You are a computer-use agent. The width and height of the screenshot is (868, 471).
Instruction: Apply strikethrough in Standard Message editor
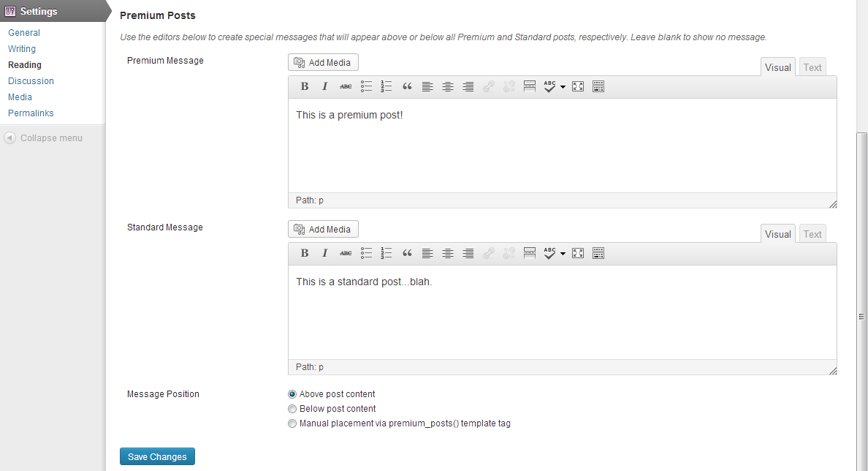point(346,253)
